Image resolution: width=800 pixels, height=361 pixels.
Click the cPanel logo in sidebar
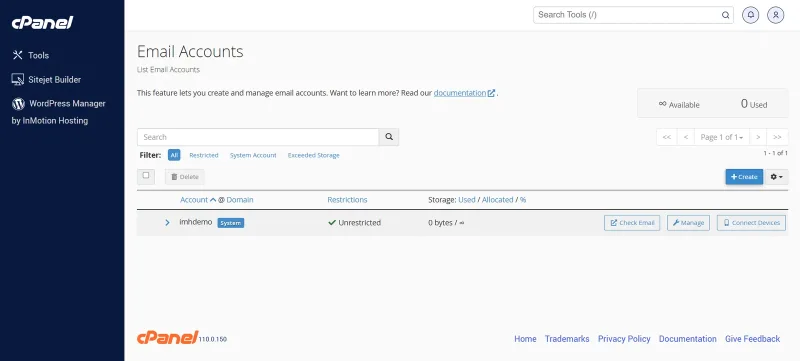(x=42, y=22)
